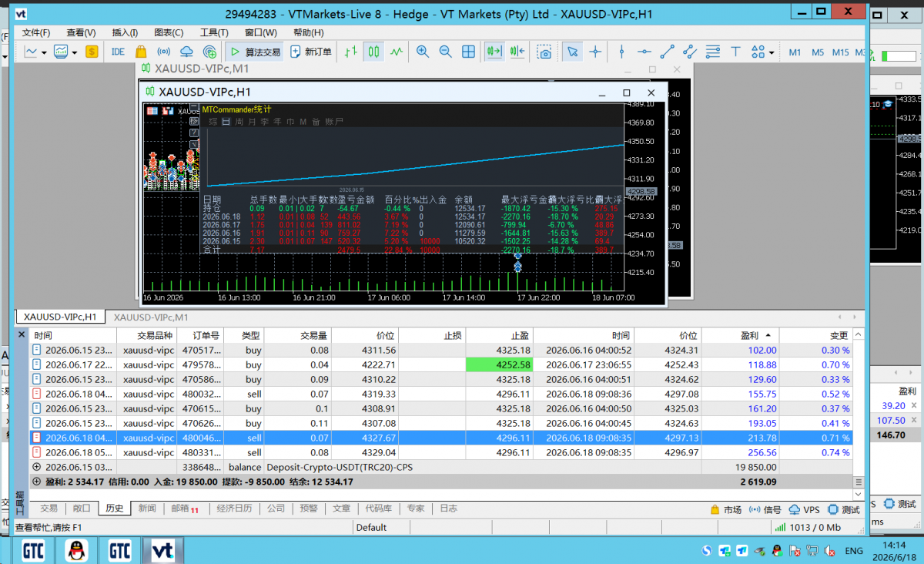This screenshot has height=564, width=924.
Task: Zoom in on the chart
Action: click(x=422, y=52)
